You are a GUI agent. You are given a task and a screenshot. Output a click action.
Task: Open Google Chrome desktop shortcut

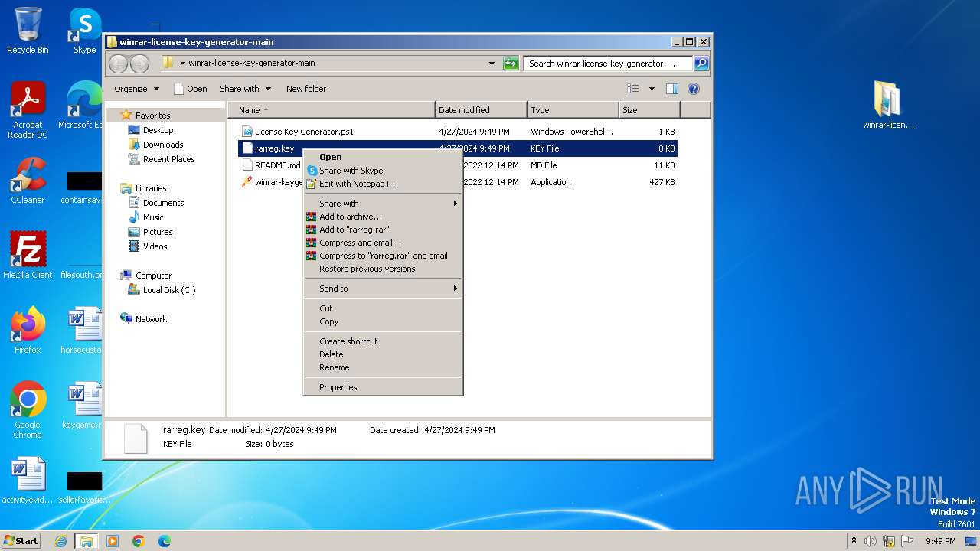click(28, 410)
